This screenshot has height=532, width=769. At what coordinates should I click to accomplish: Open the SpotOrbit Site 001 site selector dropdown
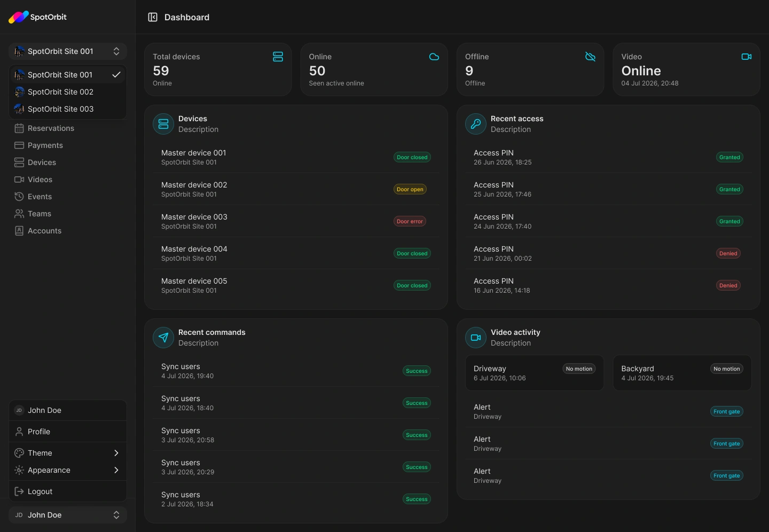tap(68, 51)
